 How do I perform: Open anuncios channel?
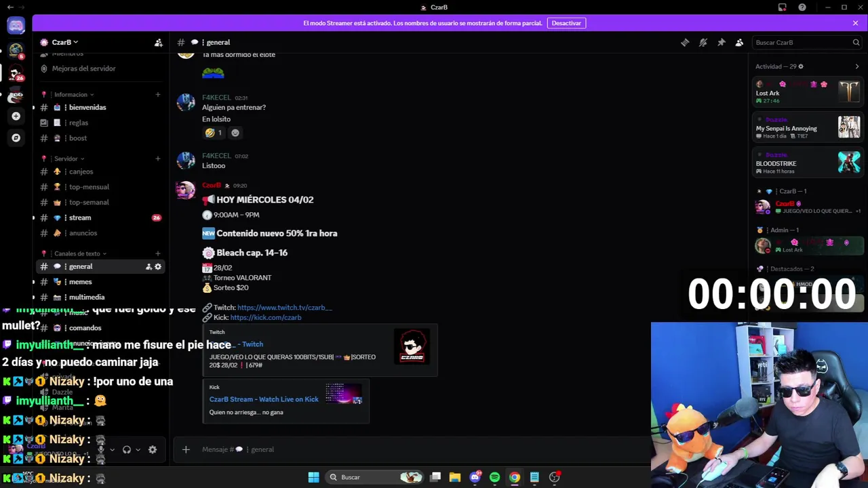[x=100, y=233]
